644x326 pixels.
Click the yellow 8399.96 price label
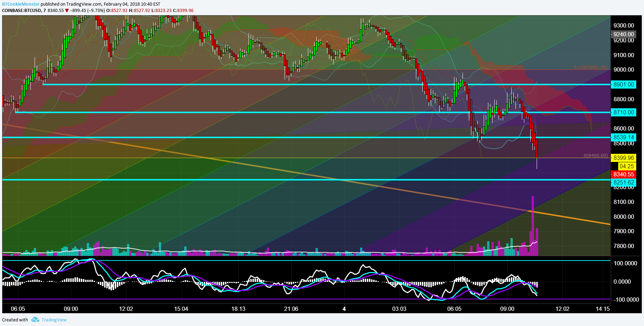click(624, 158)
